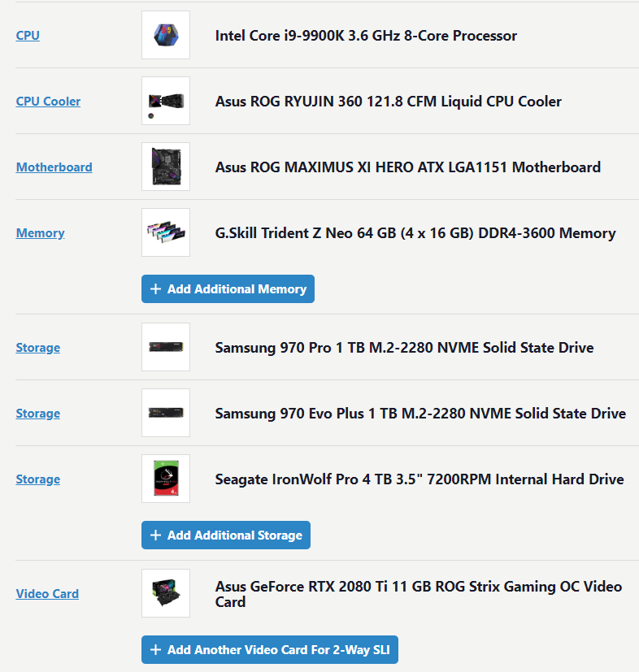Click the Intel Core i9-9900K product thumbnail

tap(166, 35)
